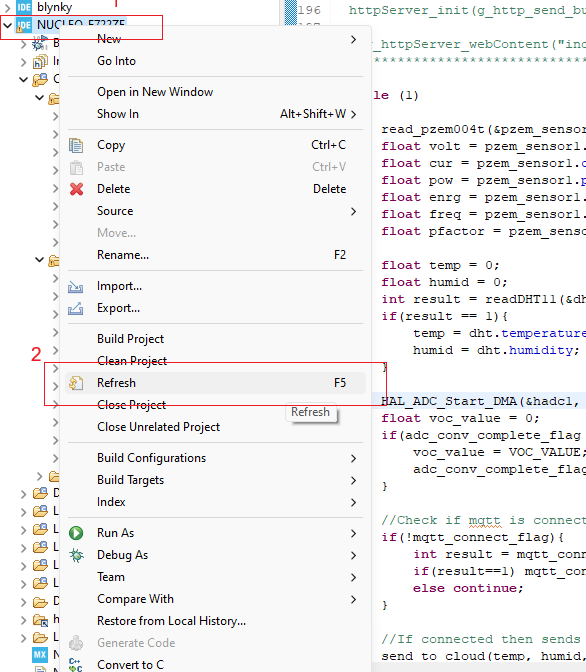Screen dimensions: 586x672
Task: Click the 'int result = readDHT11' line
Action: click(484, 300)
